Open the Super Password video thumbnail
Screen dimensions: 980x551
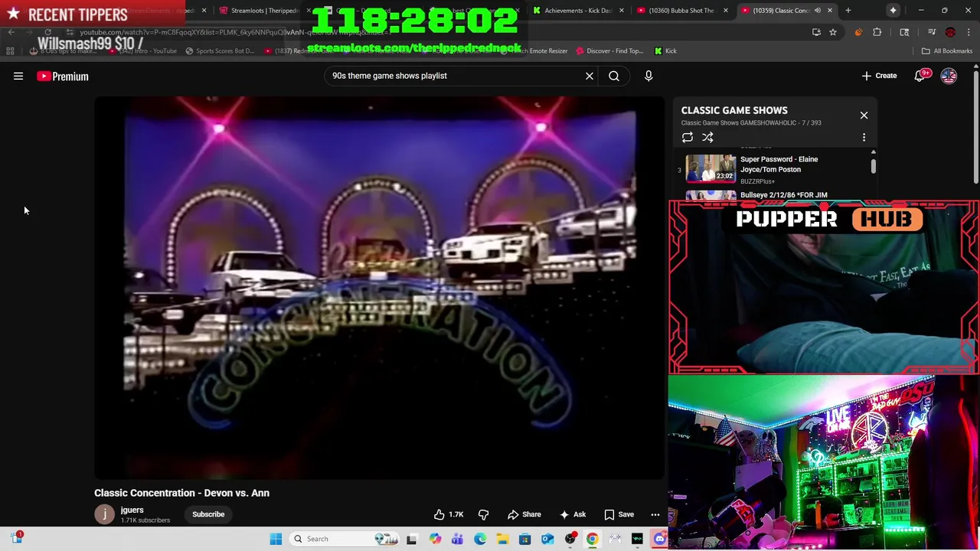pos(710,168)
